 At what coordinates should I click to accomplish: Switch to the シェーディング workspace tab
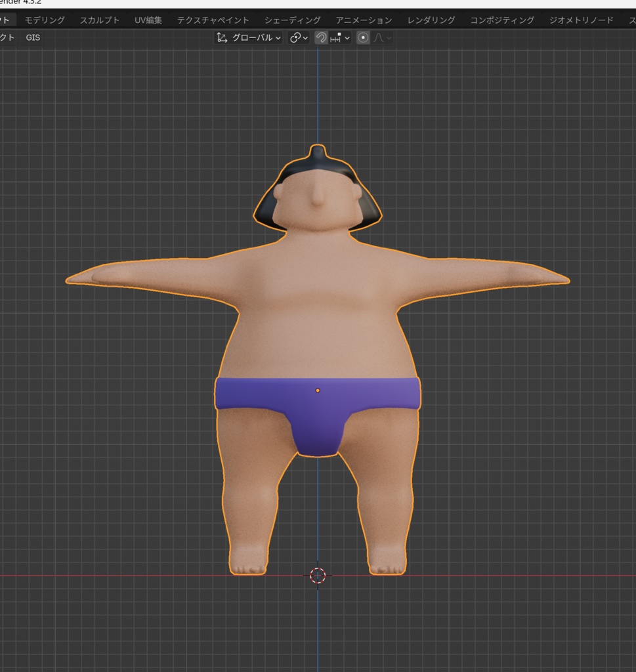coord(292,20)
